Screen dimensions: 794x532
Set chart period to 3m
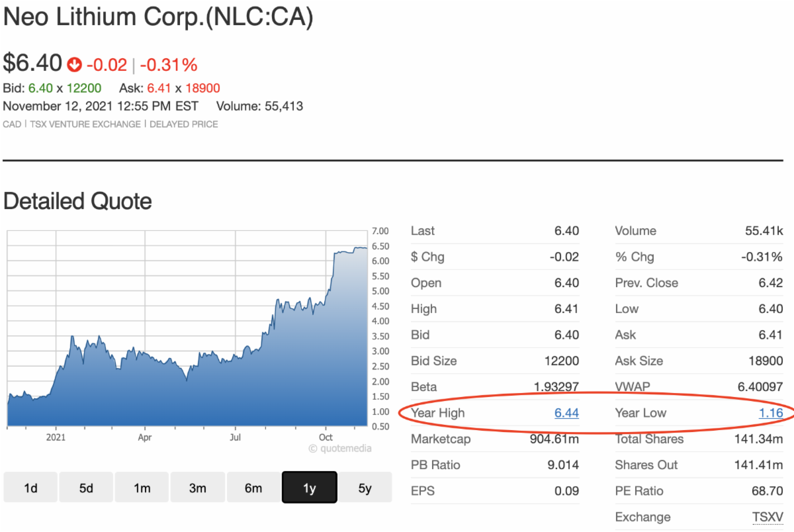pos(197,488)
